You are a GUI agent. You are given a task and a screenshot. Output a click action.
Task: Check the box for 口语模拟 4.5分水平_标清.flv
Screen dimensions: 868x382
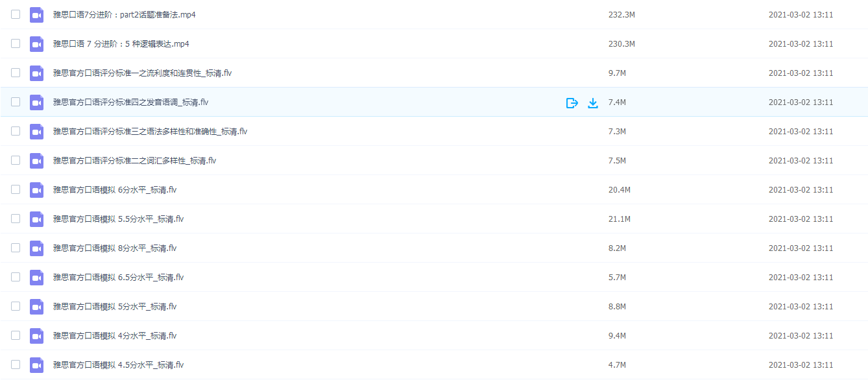16,364
